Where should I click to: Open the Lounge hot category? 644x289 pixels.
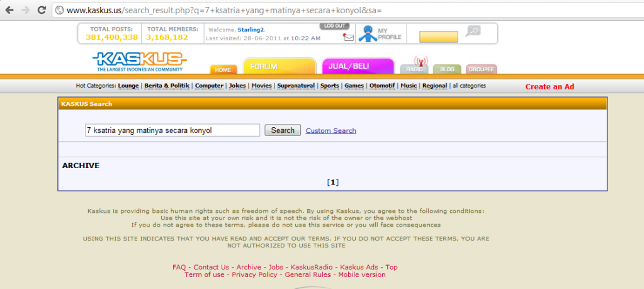[128, 86]
